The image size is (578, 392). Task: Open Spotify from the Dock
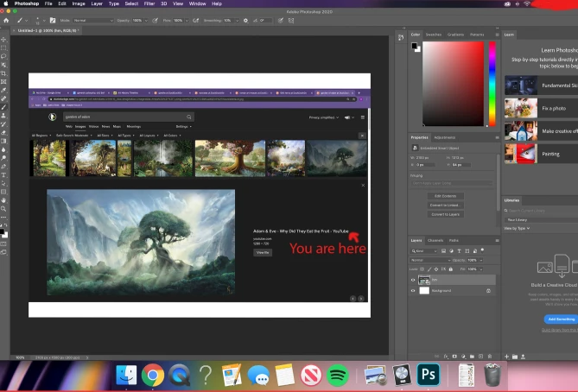(338, 375)
